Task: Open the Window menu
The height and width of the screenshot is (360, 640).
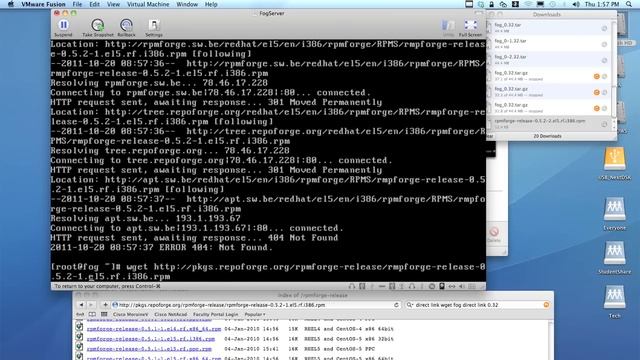Action: coord(187,4)
